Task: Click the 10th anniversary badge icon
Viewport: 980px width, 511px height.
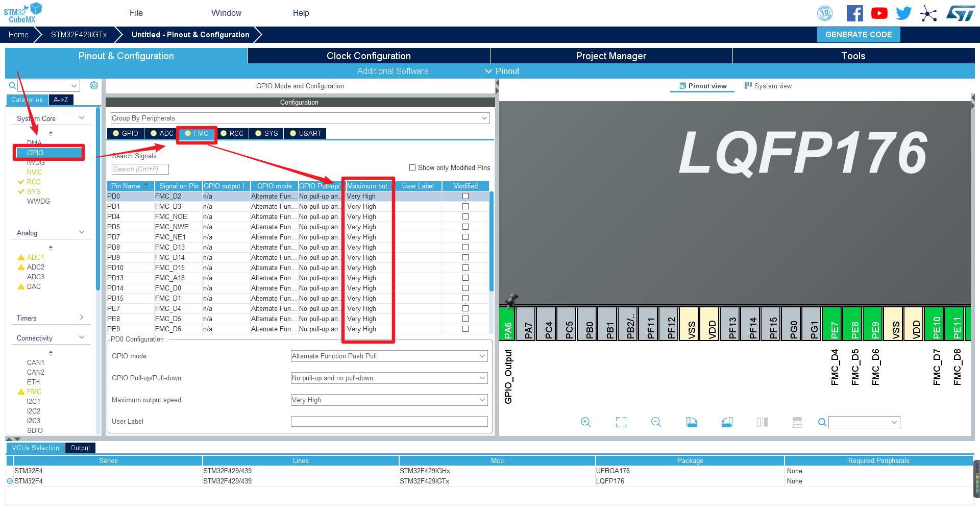Action: coord(825,13)
